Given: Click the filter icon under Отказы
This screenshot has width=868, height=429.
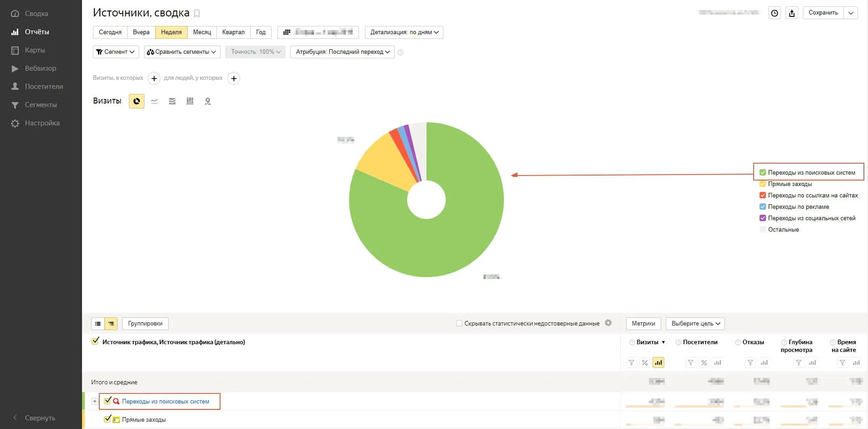Looking at the screenshot, I should click(750, 363).
